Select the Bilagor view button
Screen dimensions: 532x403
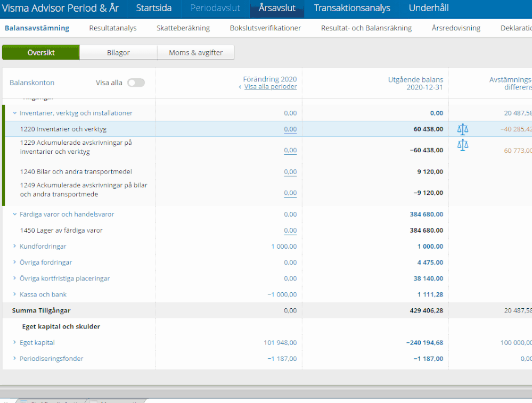118,53
